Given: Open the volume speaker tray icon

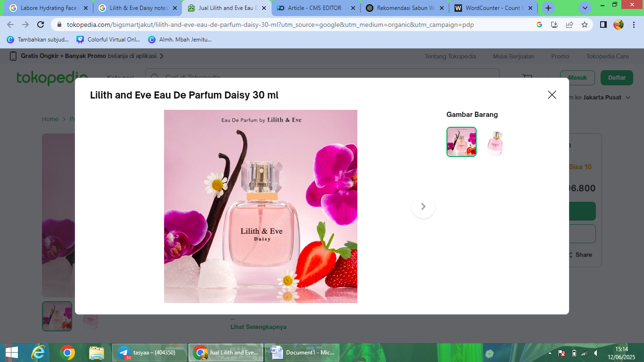Looking at the screenshot, I should point(596,353).
